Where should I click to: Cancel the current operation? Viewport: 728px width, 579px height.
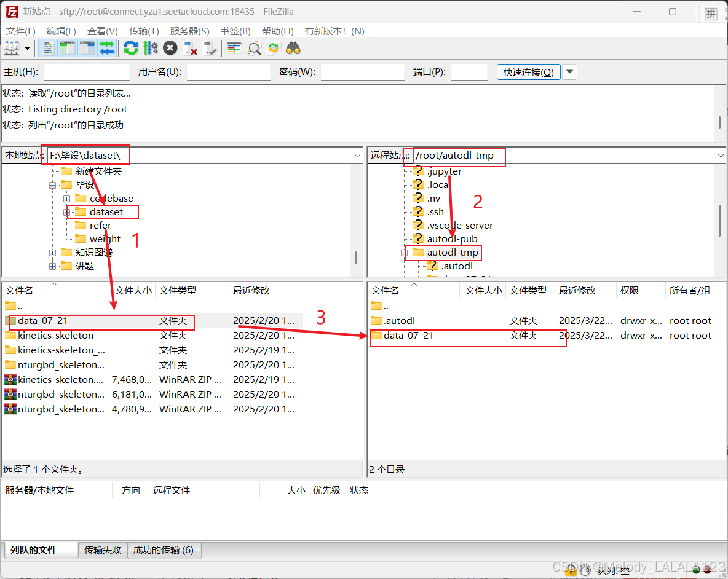(170, 48)
